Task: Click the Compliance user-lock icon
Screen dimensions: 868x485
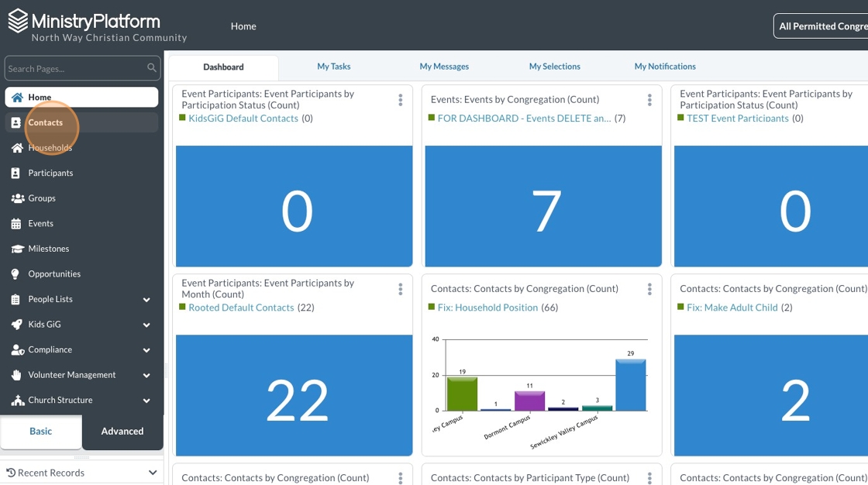Action: click(x=18, y=350)
